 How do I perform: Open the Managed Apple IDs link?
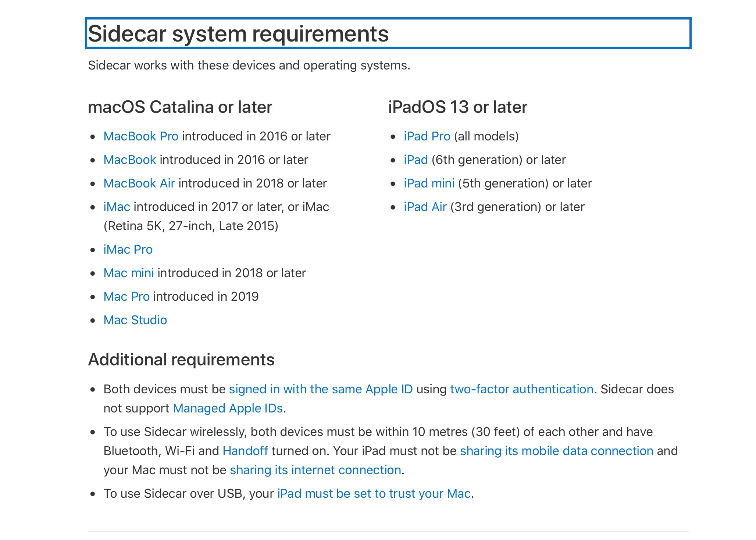pos(228,408)
